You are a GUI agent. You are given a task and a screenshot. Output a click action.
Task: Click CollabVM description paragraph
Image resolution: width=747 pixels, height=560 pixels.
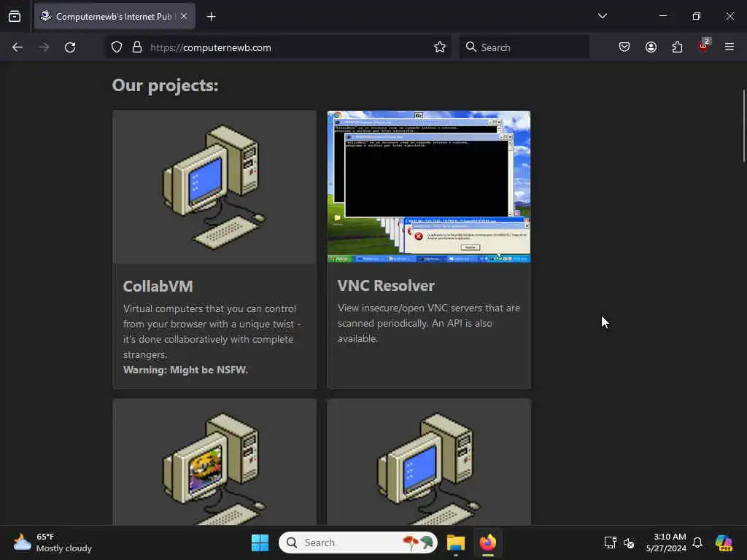(212, 332)
